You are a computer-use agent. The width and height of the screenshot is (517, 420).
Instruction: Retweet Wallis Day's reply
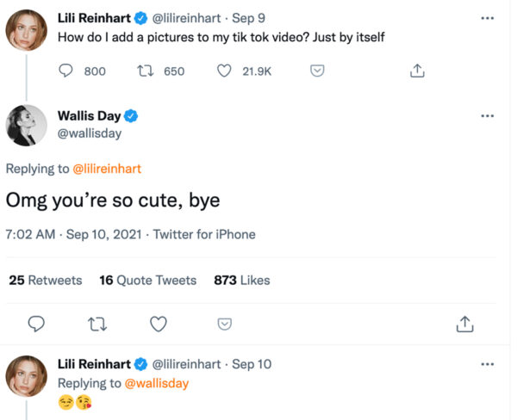tap(97, 324)
